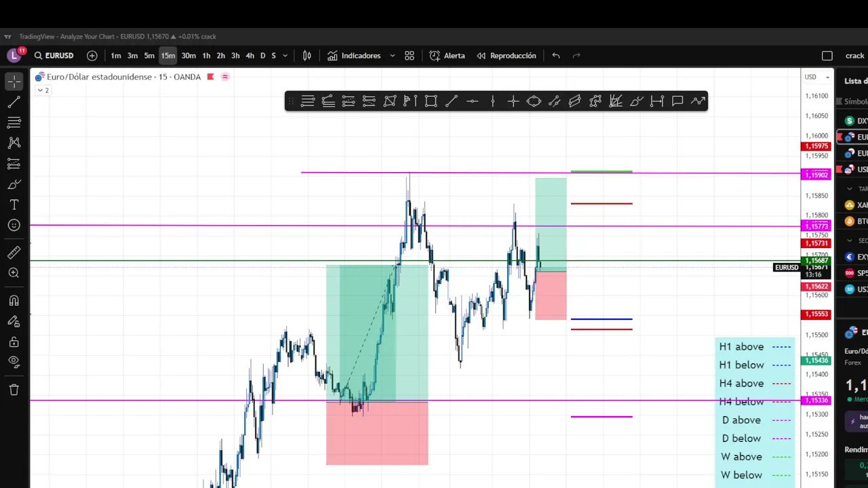Collapse the indicator legend showing 2
Viewport: 868px width, 488px height.
[43, 90]
